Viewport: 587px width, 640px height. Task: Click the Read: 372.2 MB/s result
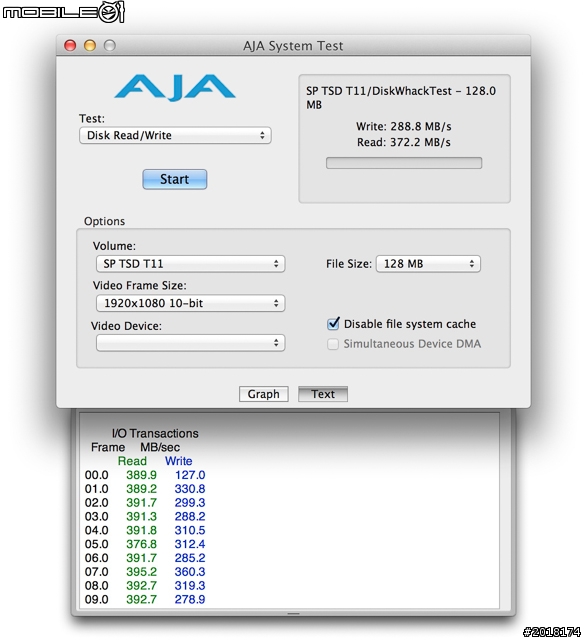coord(404,142)
